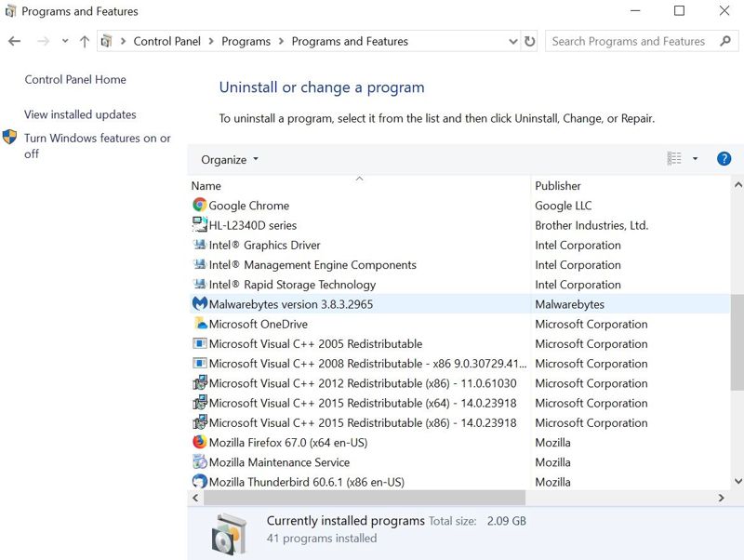Navigate to Programs breadcrumb

pyautogui.click(x=246, y=41)
